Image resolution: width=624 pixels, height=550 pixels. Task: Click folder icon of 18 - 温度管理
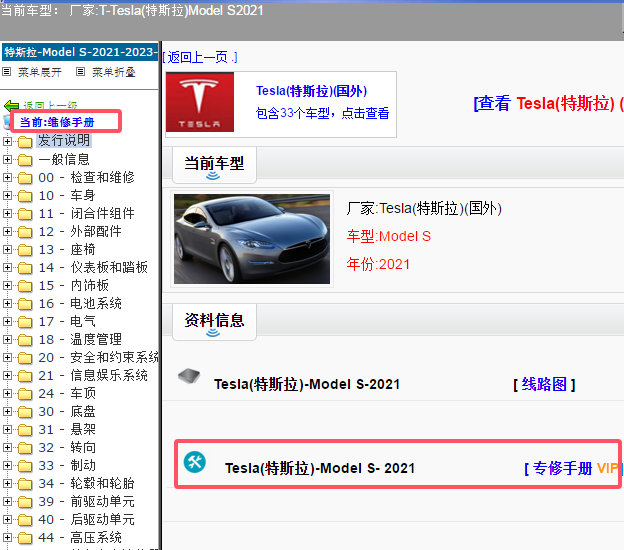25,339
